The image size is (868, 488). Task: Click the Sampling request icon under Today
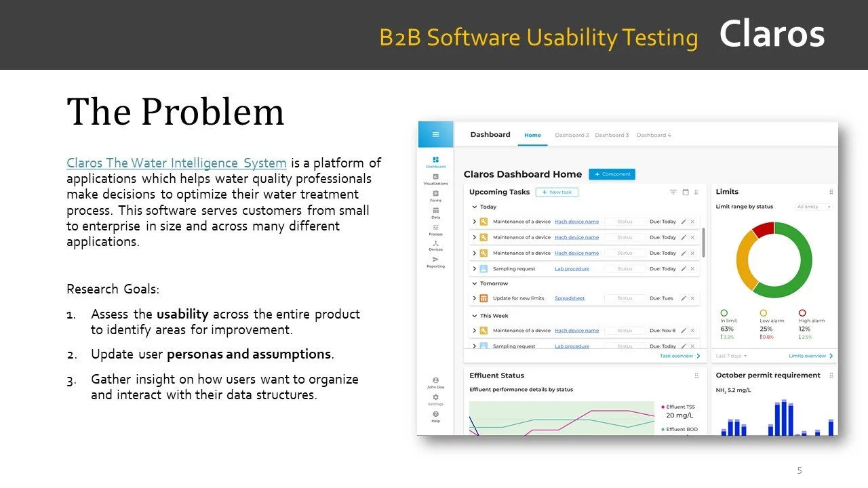tap(484, 269)
